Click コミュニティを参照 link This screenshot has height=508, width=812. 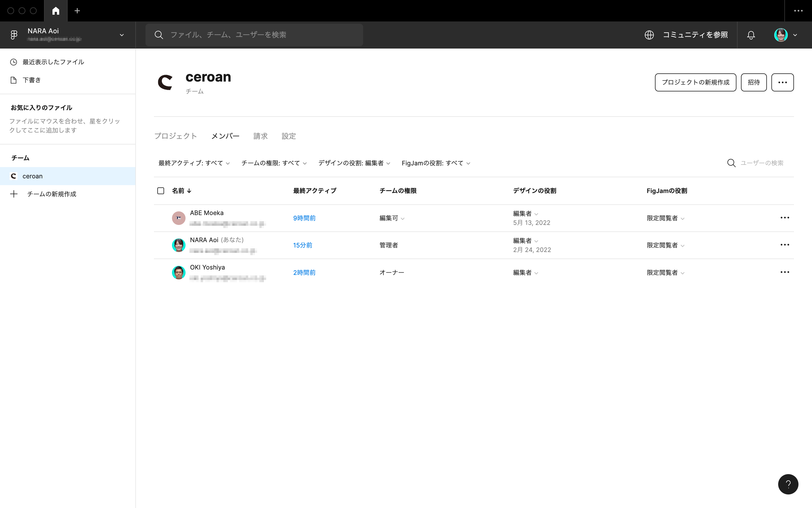point(695,35)
